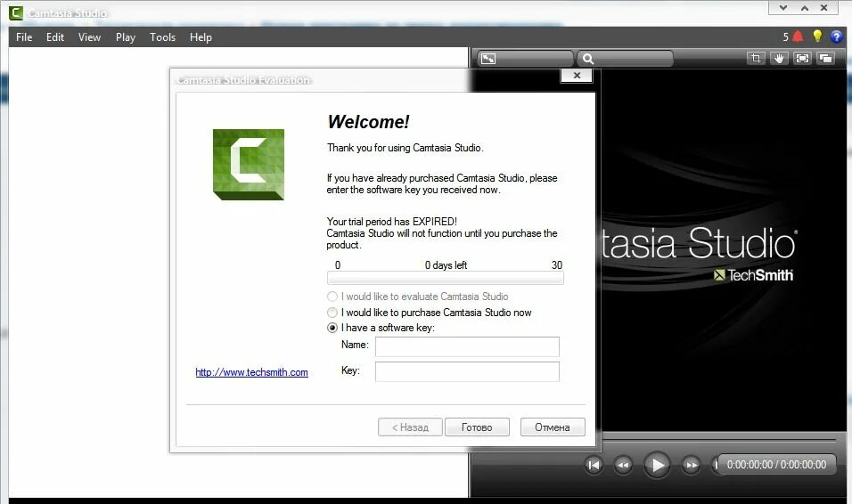This screenshot has width=852, height=504.
Task: Open the preview zoom magnifier control
Action: (x=626, y=58)
